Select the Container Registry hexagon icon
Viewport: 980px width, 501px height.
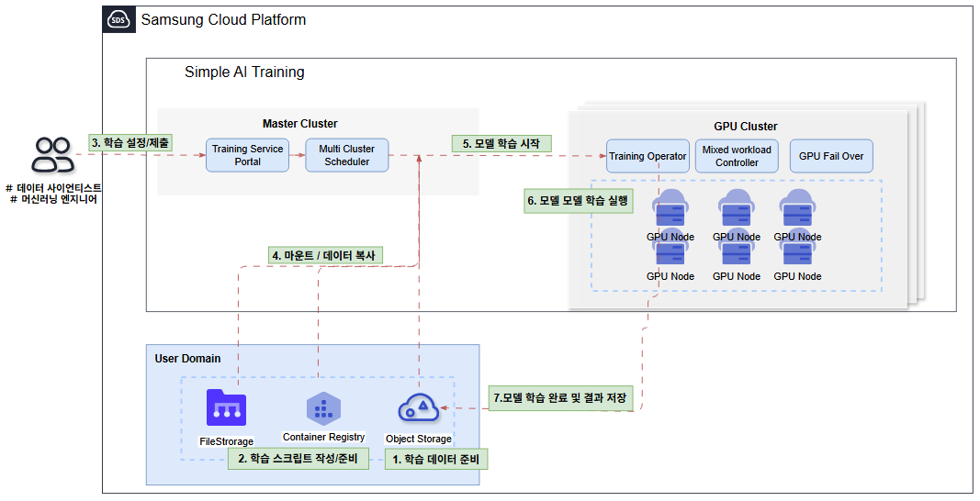(323, 409)
